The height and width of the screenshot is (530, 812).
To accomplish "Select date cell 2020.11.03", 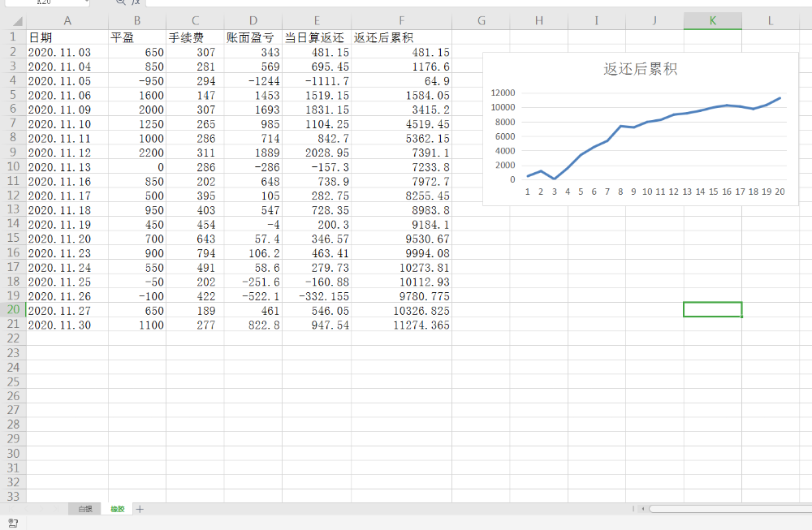I will (x=67, y=52).
